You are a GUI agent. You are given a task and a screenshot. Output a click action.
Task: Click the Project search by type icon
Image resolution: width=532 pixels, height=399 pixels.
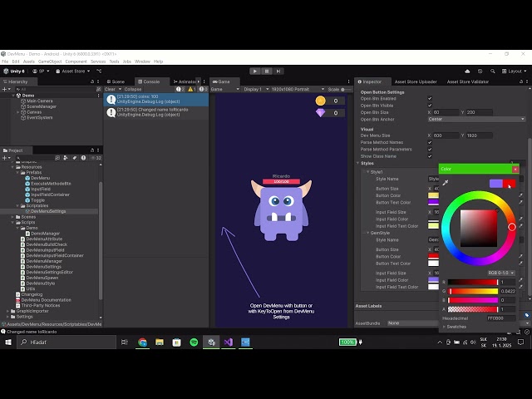pyautogui.click(x=66, y=158)
